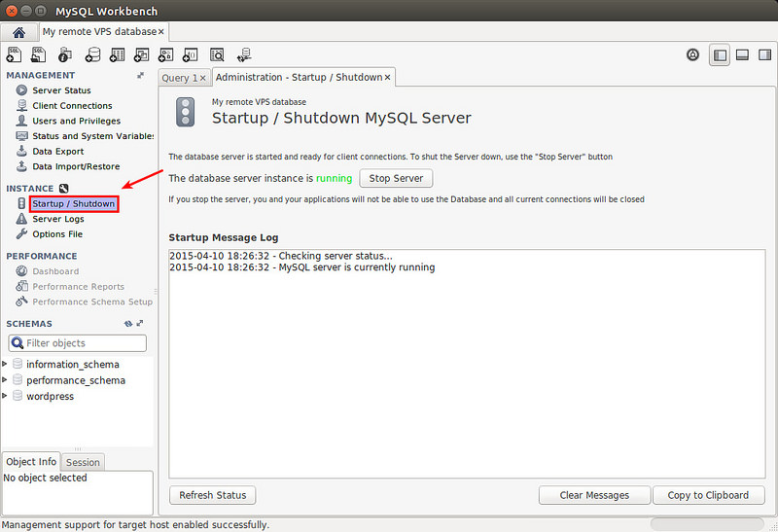The width and height of the screenshot is (778, 532).
Task: Click the Refresh Status button
Action: point(212,495)
